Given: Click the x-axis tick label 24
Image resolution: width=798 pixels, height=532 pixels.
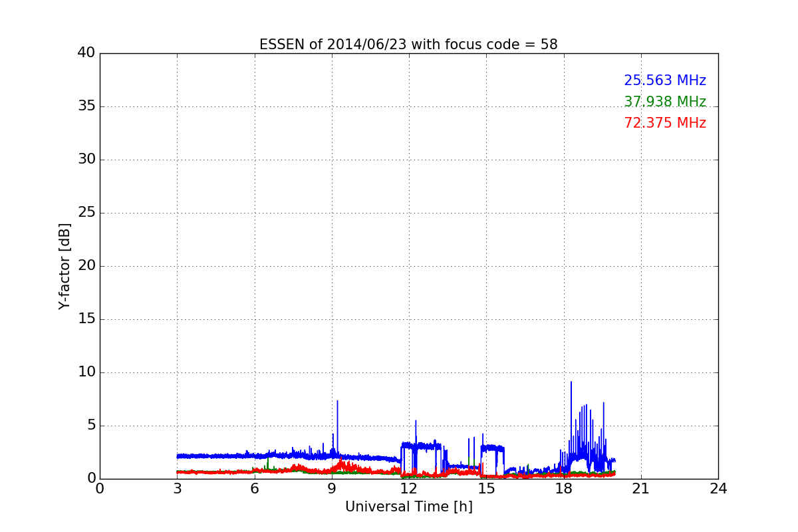Looking at the screenshot, I should [x=718, y=489].
